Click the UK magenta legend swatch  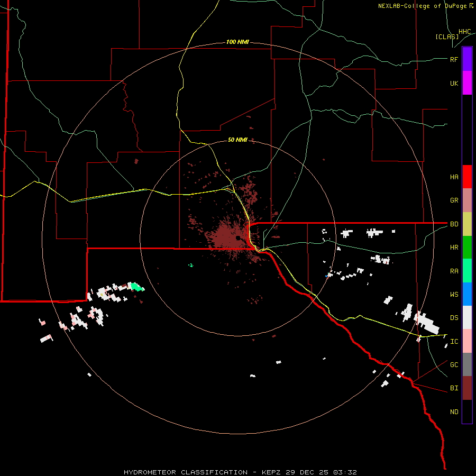[x=467, y=83]
